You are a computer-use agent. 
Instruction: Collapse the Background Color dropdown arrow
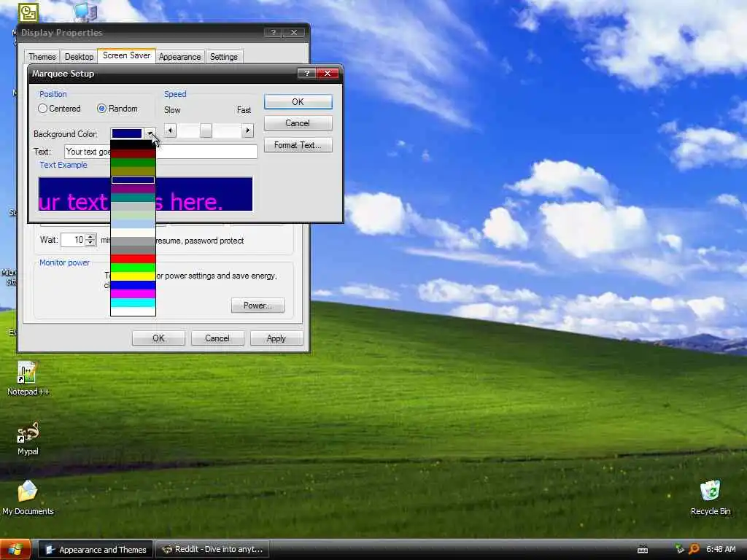point(150,133)
